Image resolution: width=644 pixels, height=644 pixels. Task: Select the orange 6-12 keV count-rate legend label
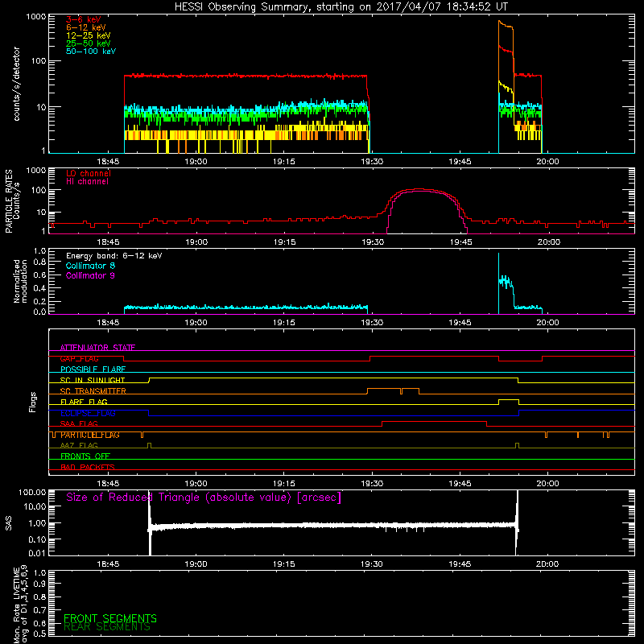coord(86,27)
